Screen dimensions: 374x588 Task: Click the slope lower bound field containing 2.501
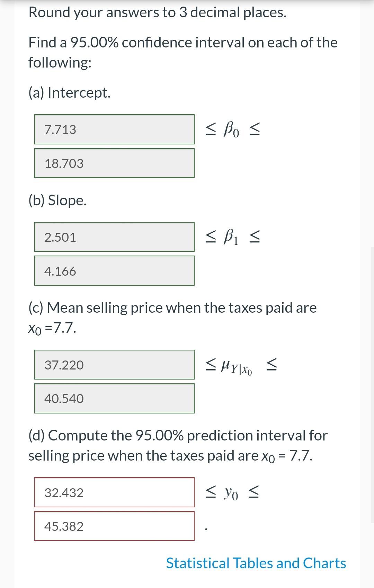click(114, 237)
